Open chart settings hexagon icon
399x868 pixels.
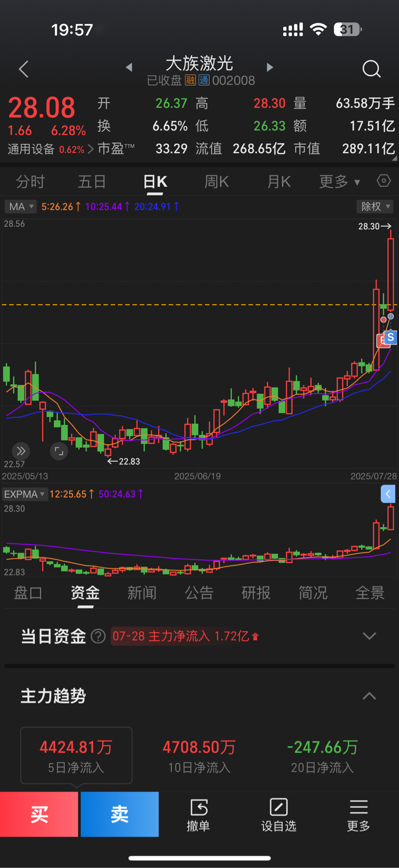point(383,181)
